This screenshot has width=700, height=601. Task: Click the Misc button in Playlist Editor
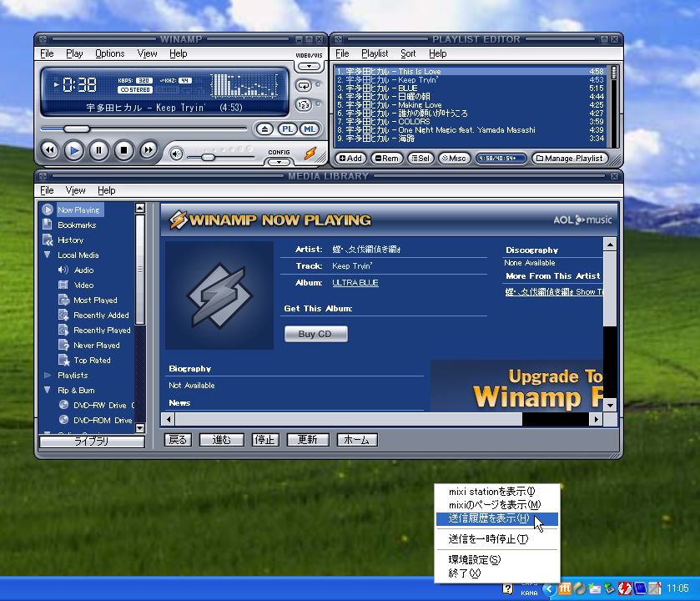454,159
